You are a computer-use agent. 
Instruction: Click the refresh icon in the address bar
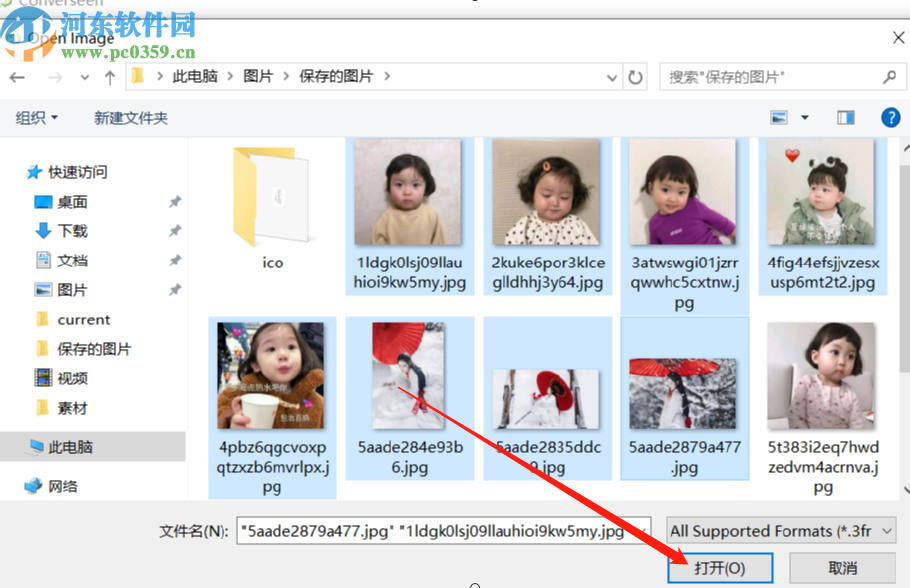[635, 76]
